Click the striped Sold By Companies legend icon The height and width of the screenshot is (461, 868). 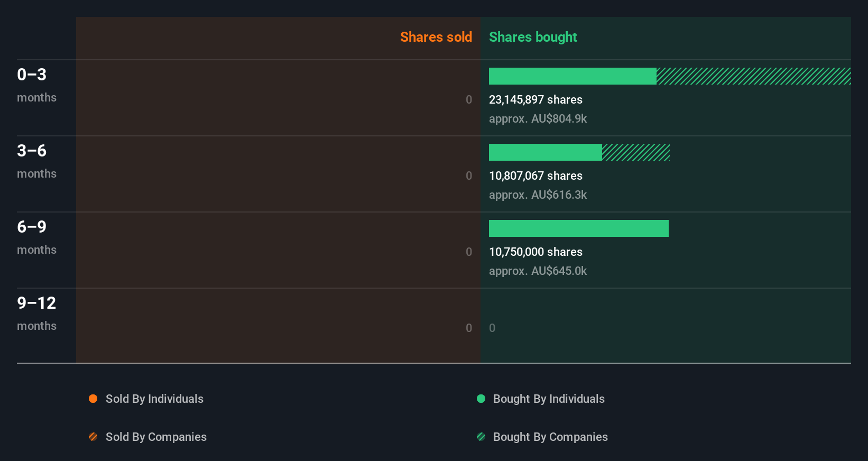(93, 437)
